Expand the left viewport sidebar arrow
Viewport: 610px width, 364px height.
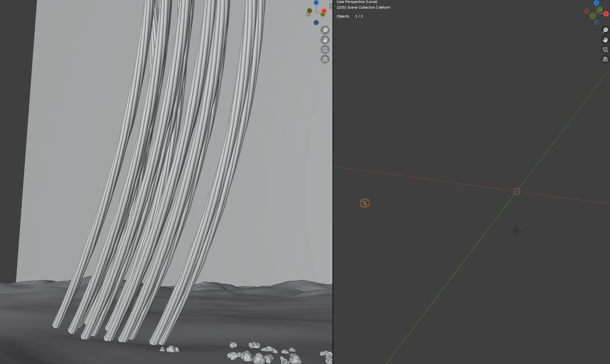331,6
